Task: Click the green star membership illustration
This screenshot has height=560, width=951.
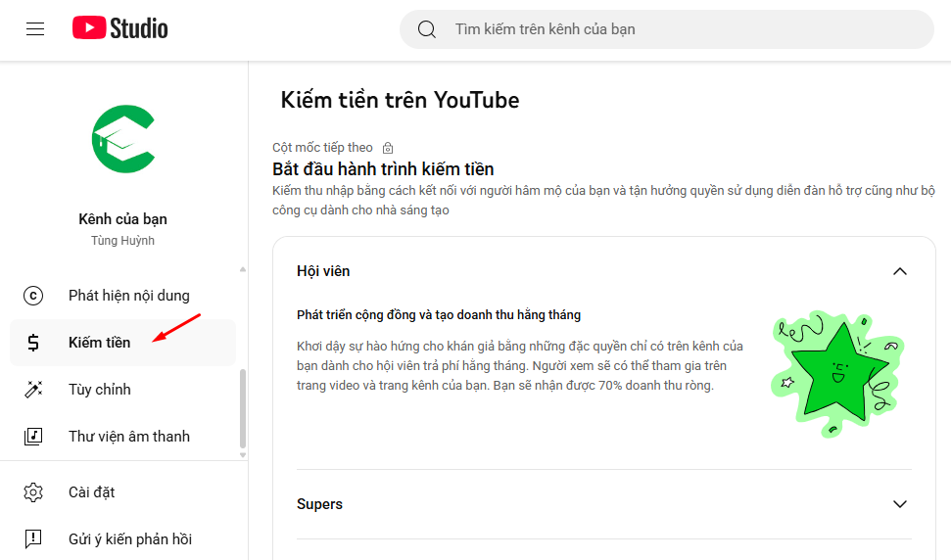Action: tap(837, 373)
